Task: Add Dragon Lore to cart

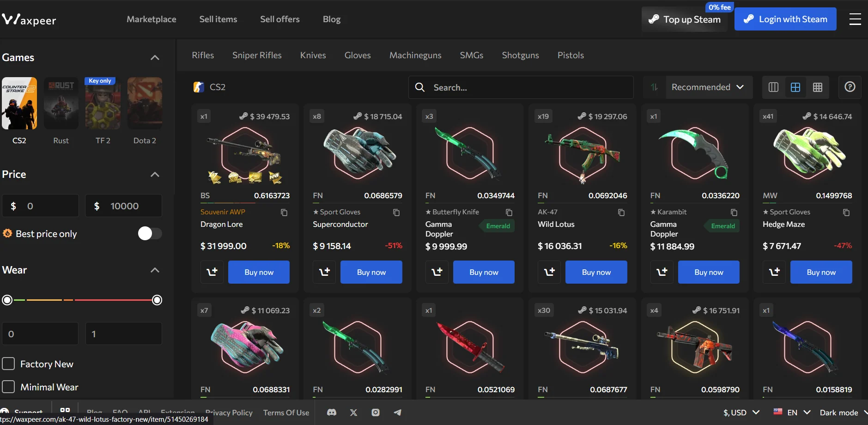Action: coord(212,272)
